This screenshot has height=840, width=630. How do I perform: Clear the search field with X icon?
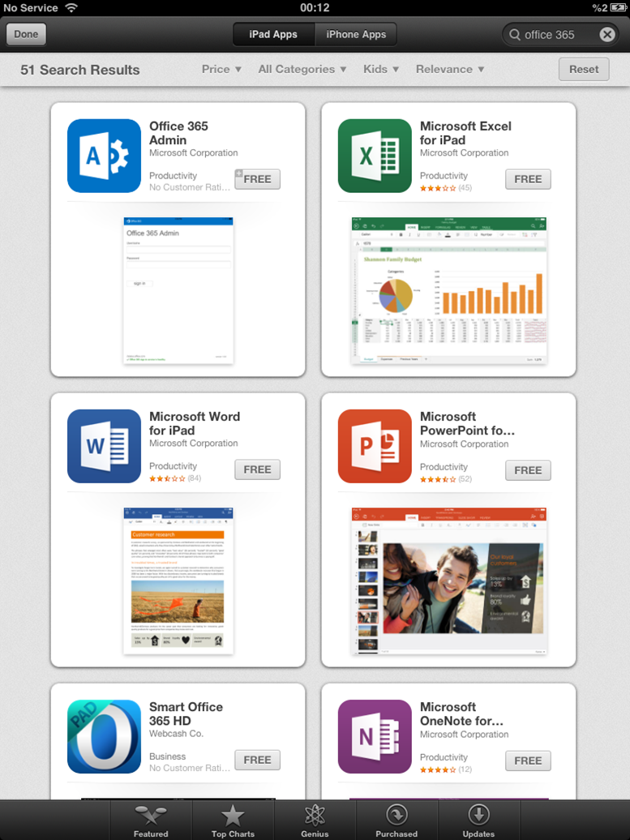(607, 34)
